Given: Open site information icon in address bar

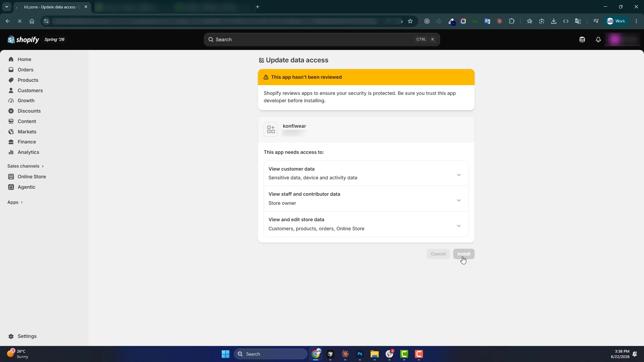Looking at the screenshot, I should click(46, 21).
